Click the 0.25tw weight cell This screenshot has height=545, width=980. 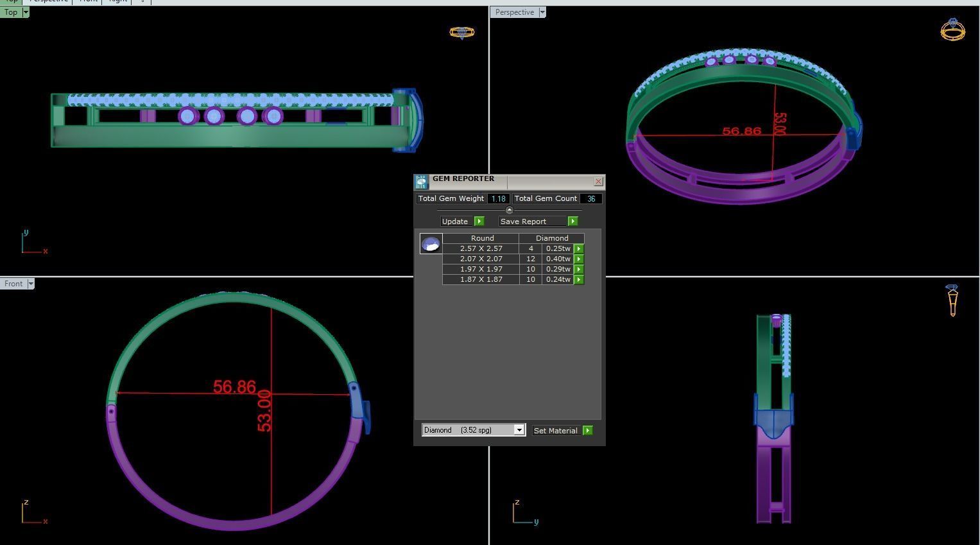tap(558, 248)
